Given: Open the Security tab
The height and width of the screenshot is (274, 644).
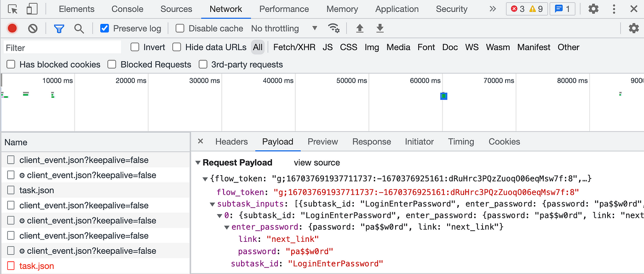Looking at the screenshot, I should point(452,9).
